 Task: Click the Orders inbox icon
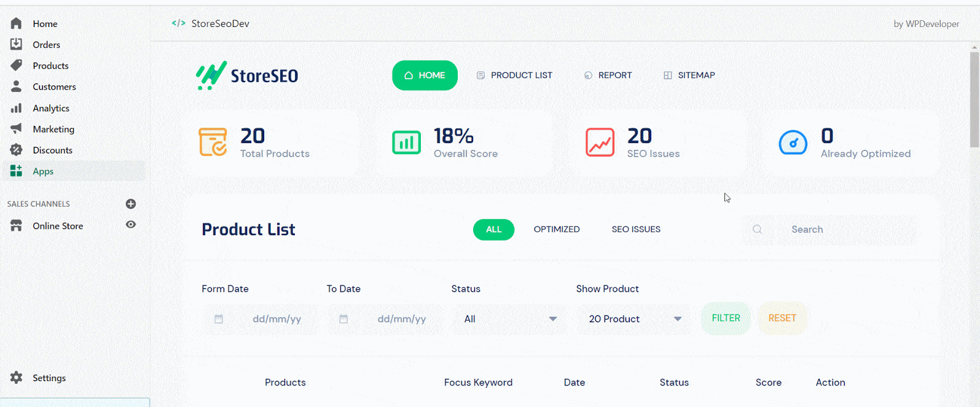pos(16,44)
